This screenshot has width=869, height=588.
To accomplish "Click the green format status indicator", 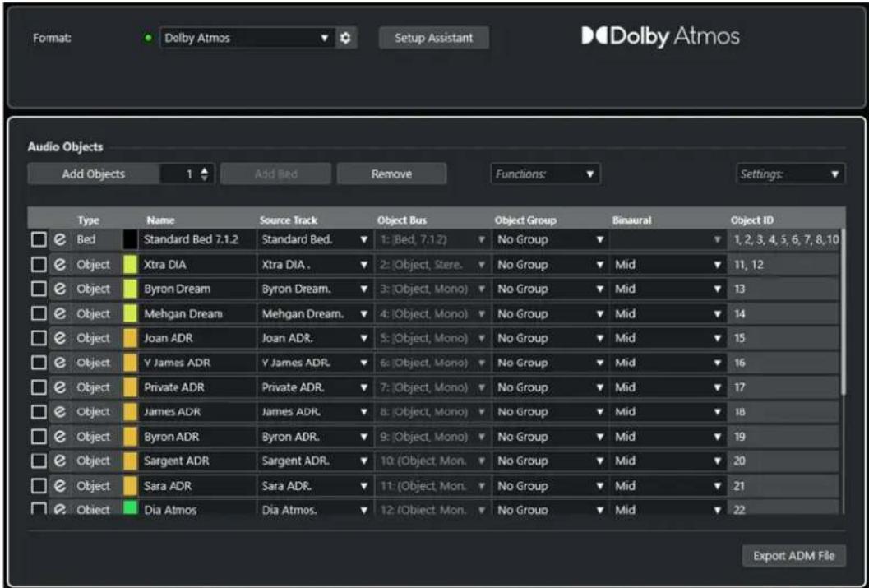I will [x=148, y=38].
